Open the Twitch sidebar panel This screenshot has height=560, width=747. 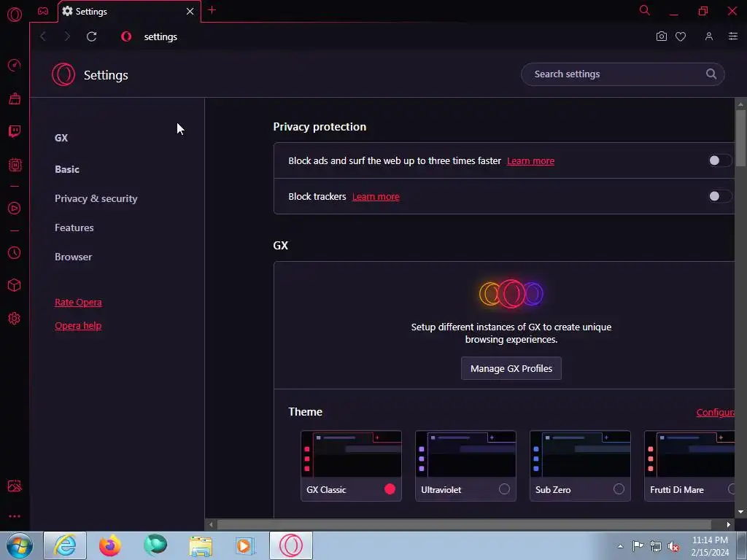point(15,131)
